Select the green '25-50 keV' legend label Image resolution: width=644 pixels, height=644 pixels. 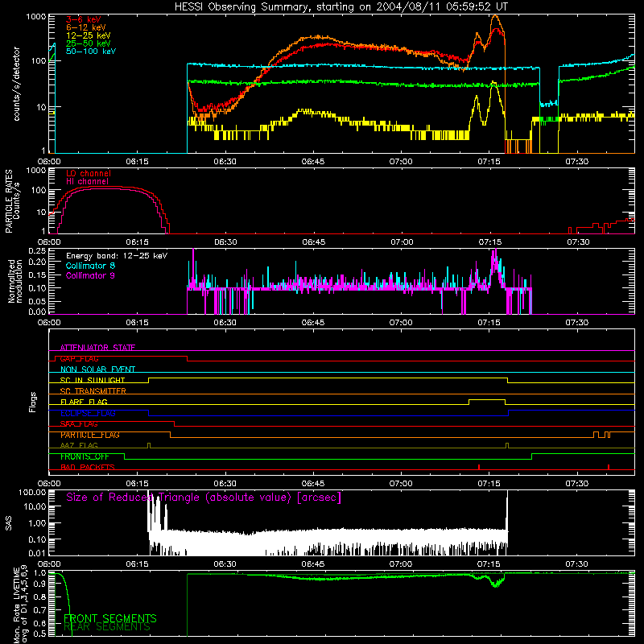pos(89,43)
